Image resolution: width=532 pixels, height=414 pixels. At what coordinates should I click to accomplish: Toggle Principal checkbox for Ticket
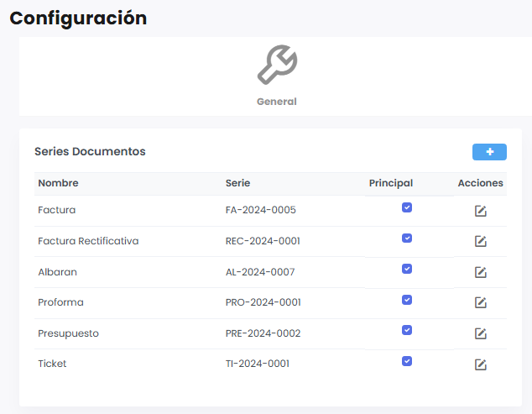pos(407,361)
